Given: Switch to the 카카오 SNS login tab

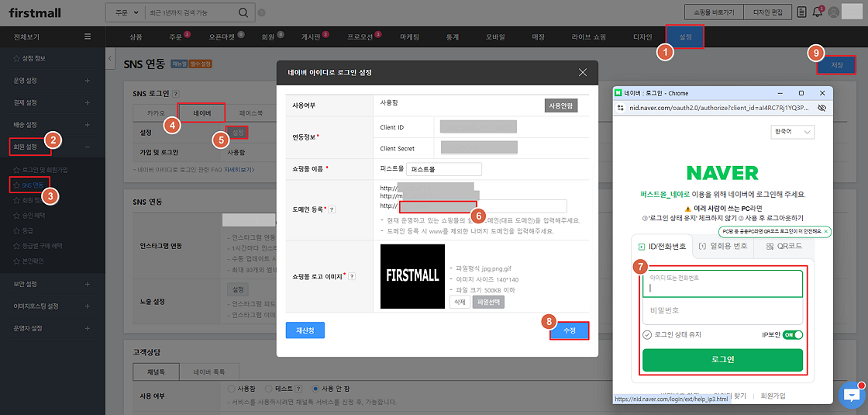Looking at the screenshot, I should coord(156,112).
